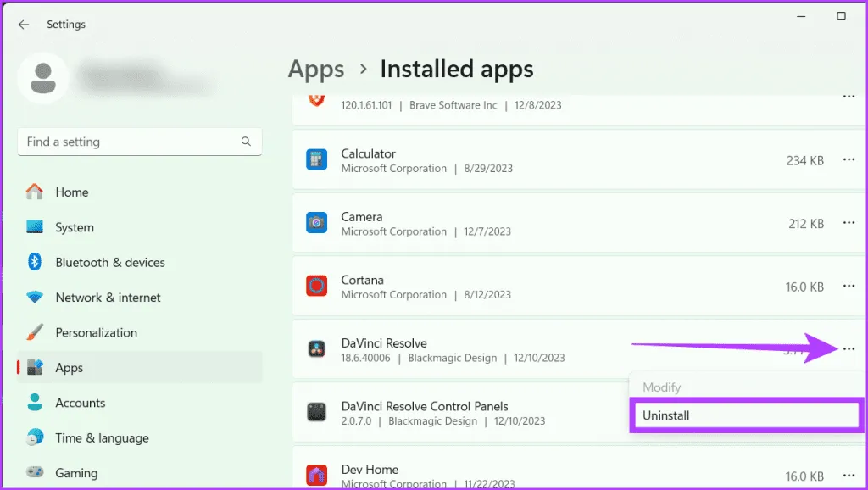
Task: Open more options for Calculator
Action: pyautogui.click(x=849, y=160)
